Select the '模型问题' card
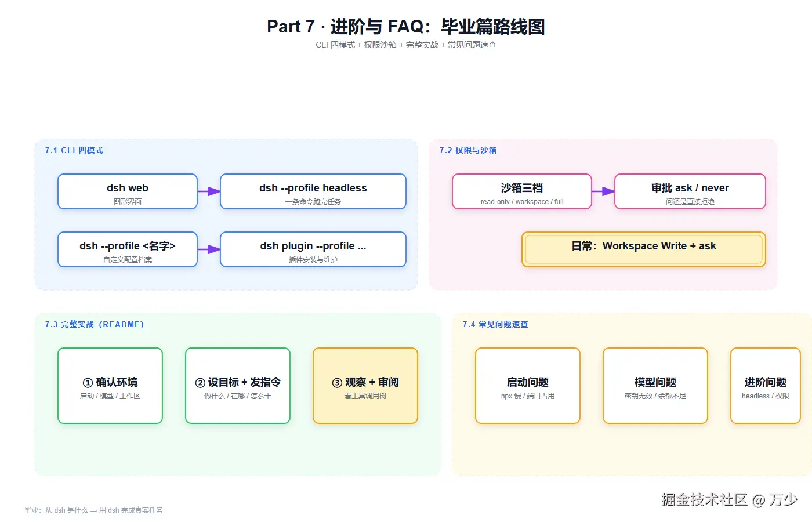Viewport: 812px width, 522px height. (655, 386)
